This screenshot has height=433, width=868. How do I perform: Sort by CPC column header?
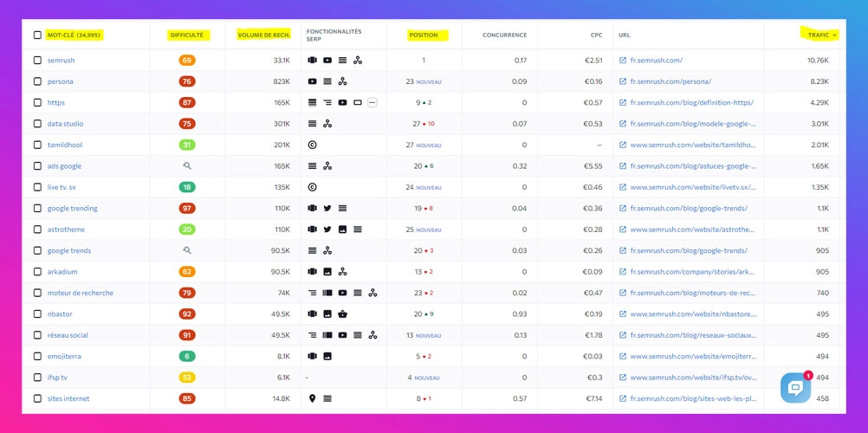[x=596, y=35]
